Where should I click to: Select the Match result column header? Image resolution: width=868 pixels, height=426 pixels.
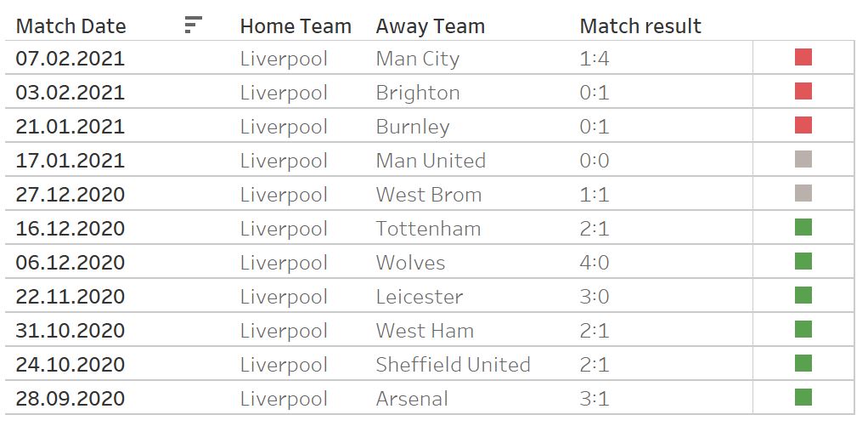coord(640,26)
